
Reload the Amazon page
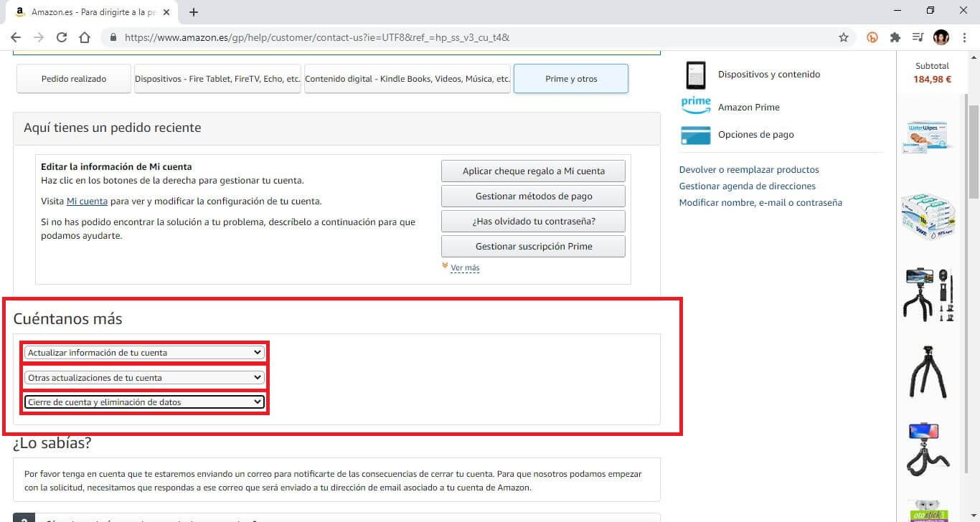click(x=62, y=37)
